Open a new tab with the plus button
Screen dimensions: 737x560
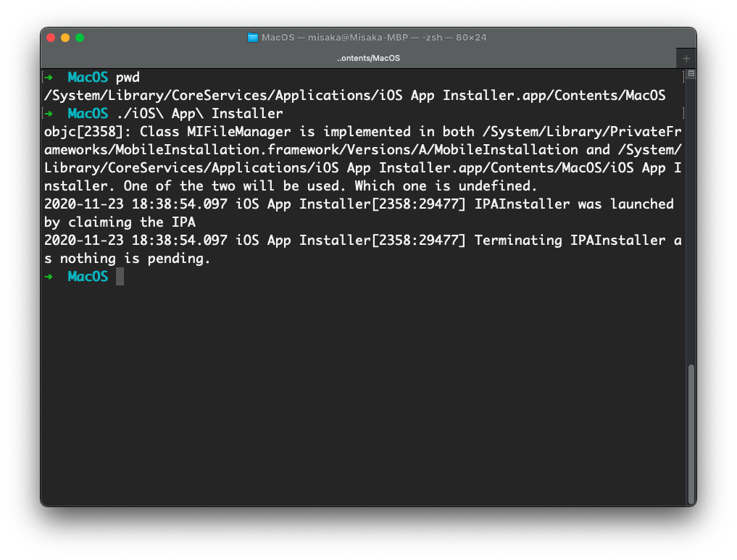pyautogui.click(x=686, y=58)
